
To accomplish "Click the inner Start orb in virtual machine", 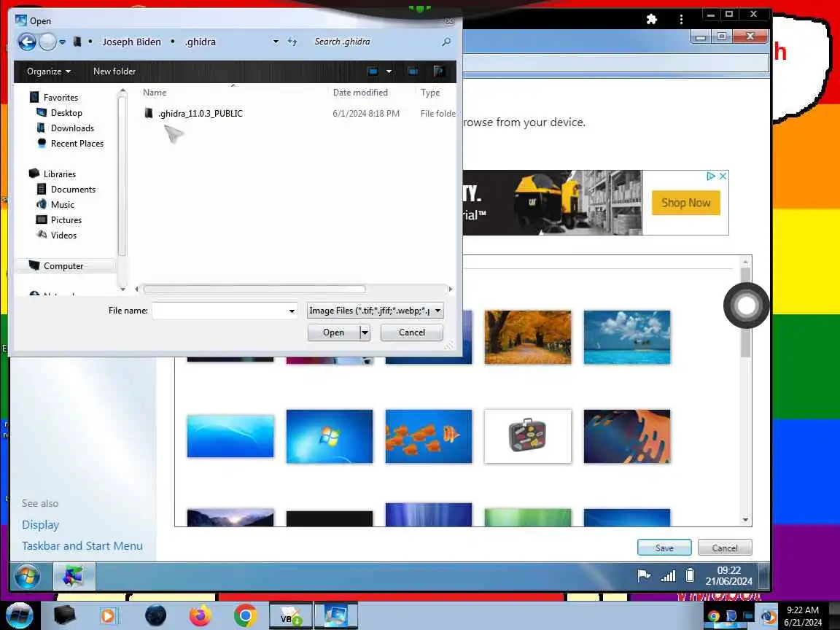I will click(27, 577).
